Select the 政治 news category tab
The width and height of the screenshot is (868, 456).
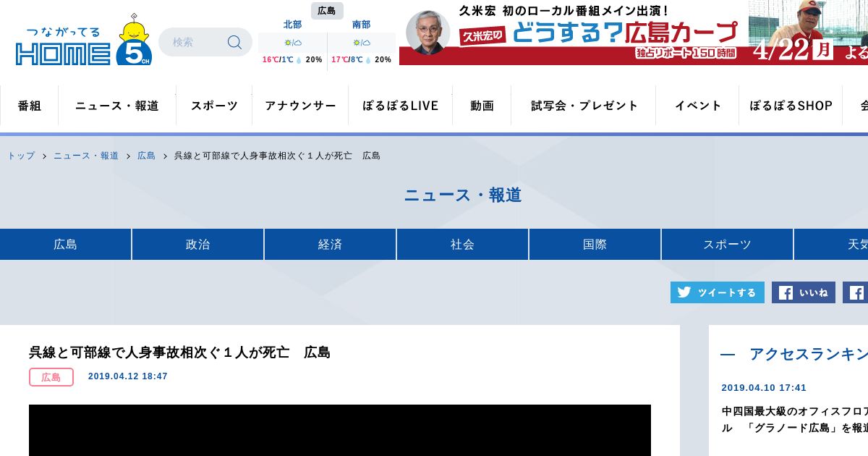(198, 244)
